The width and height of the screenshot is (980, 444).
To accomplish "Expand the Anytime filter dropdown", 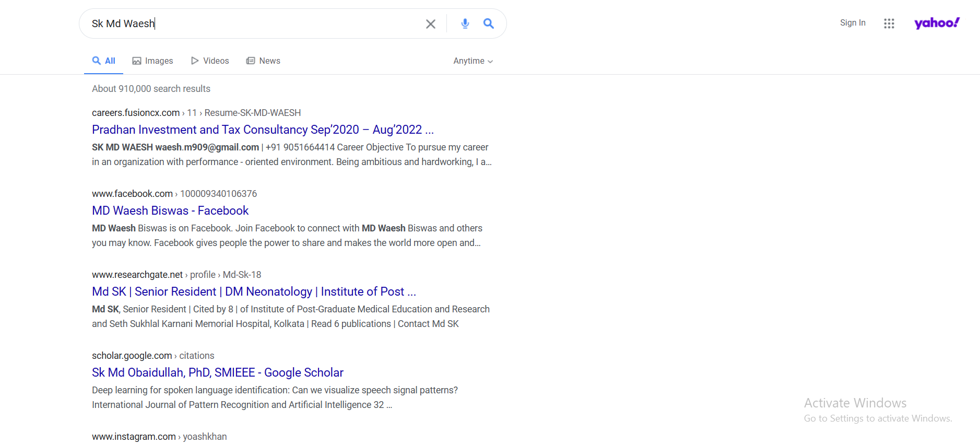I will (473, 61).
